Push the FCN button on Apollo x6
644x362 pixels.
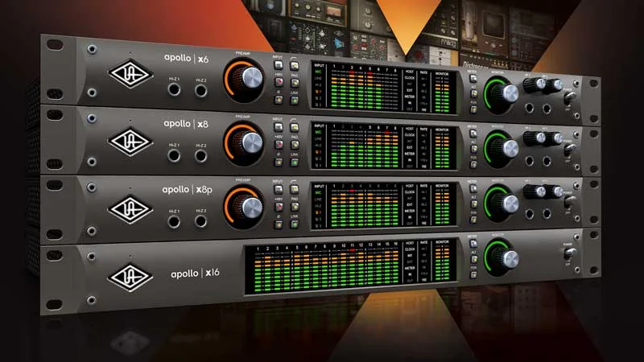[x=473, y=110]
